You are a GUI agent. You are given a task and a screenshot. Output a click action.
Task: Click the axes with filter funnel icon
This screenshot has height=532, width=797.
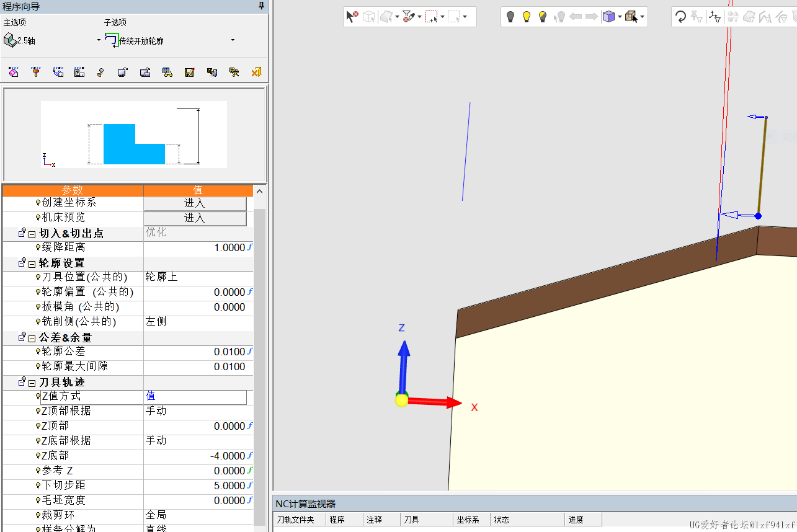pyautogui.click(x=715, y=17)
